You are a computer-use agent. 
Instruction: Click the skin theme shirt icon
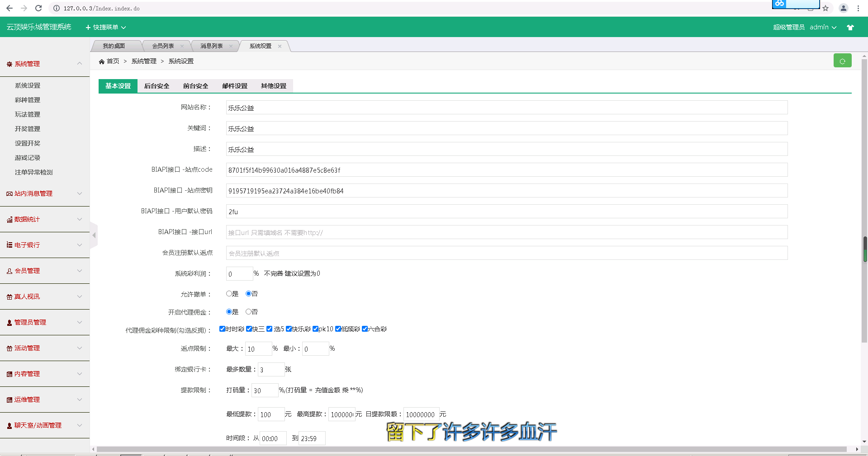(850, 28)
